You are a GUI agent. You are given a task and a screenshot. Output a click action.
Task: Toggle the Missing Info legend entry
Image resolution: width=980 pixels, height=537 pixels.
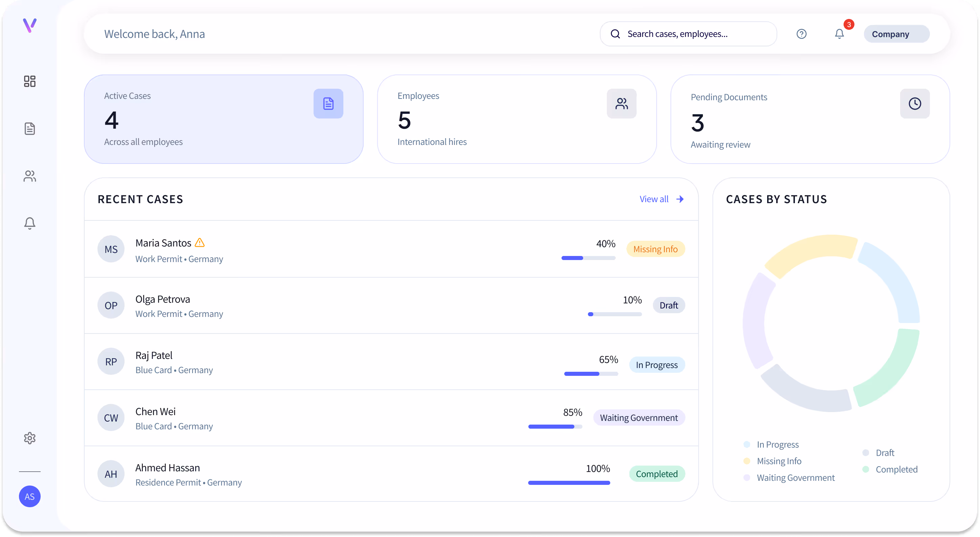point(779,461)
